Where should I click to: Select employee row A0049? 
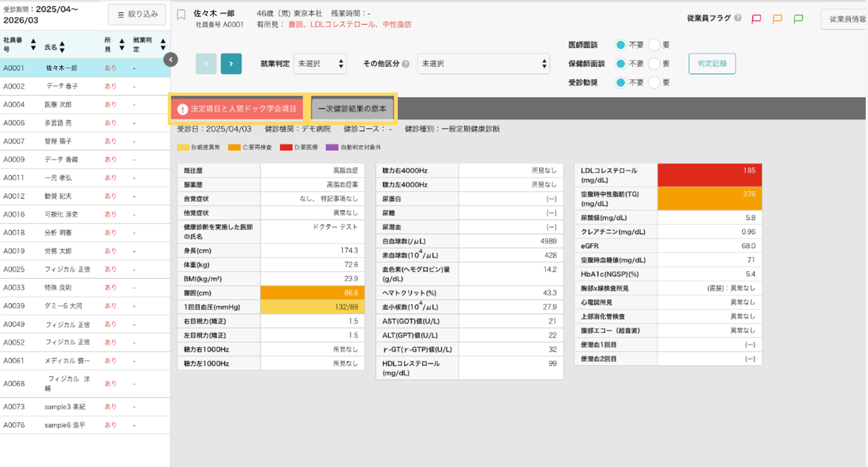tap(85, 324)
